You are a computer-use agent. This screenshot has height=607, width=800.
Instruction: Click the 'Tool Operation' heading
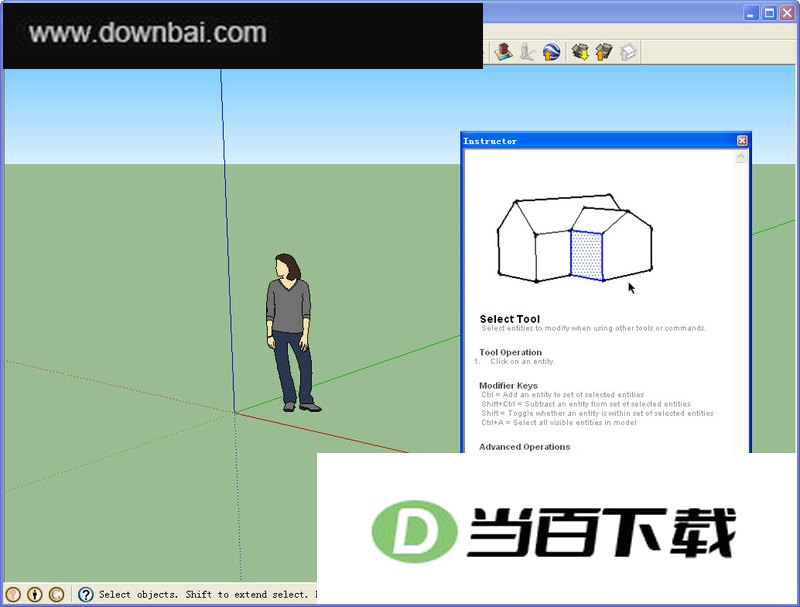510,352
